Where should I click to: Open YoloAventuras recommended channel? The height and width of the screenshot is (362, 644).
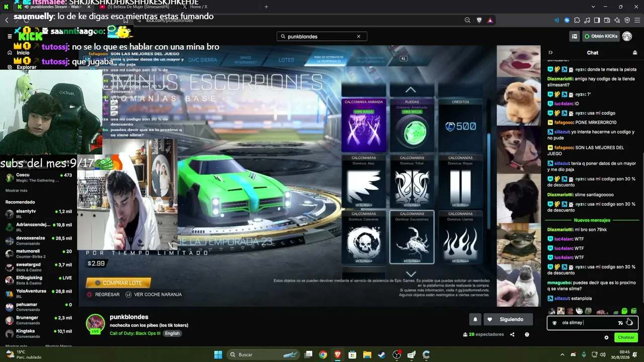click(x=39, y=294)
